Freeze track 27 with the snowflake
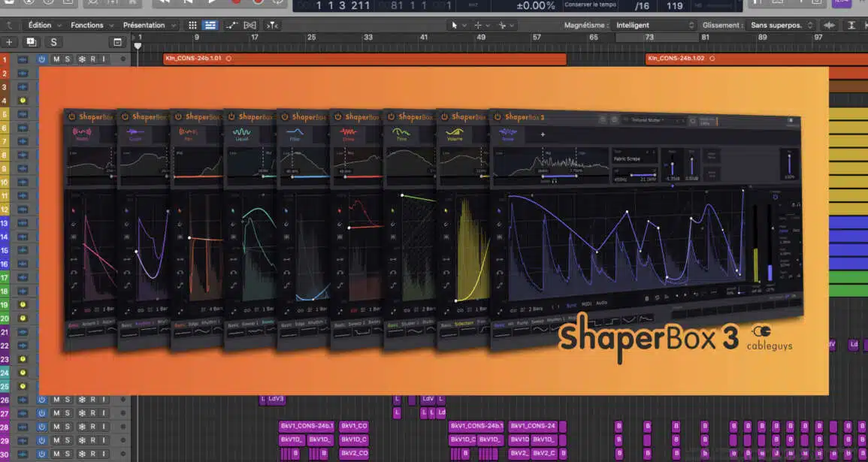This screenshot has height=462, width=868. pyautogui.click(x=82, y=412)
